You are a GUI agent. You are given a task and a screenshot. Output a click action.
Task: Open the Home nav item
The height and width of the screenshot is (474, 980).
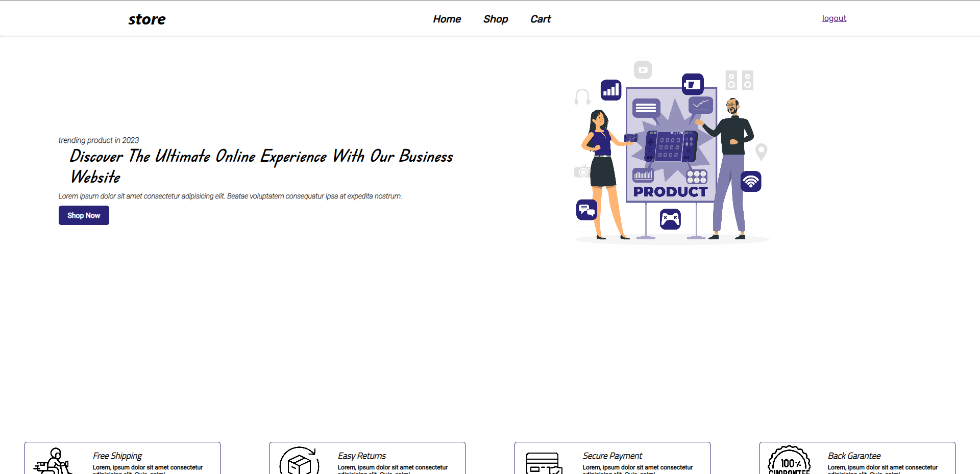(447, 19)
